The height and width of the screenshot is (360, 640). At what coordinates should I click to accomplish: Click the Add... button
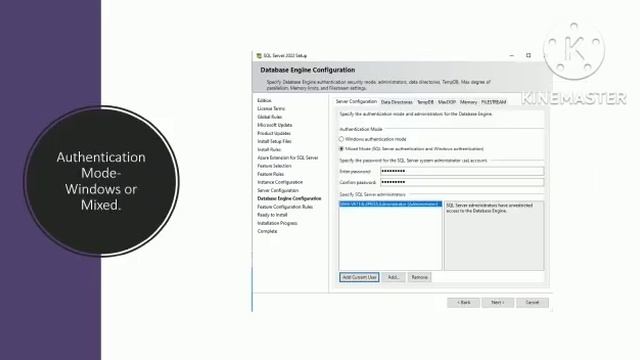[393, 277]
